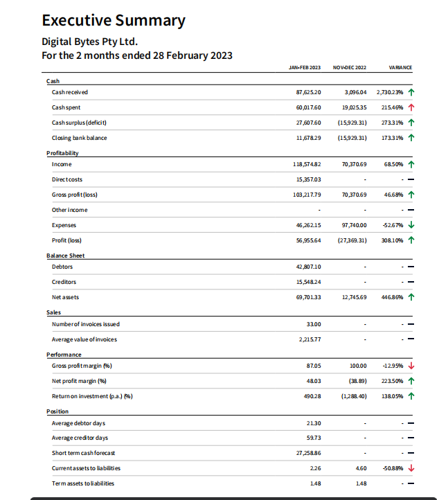The height and width of the screenshot is (500, 448).
Task: Click the Profitability section heading
Action: tap(63, 152)
